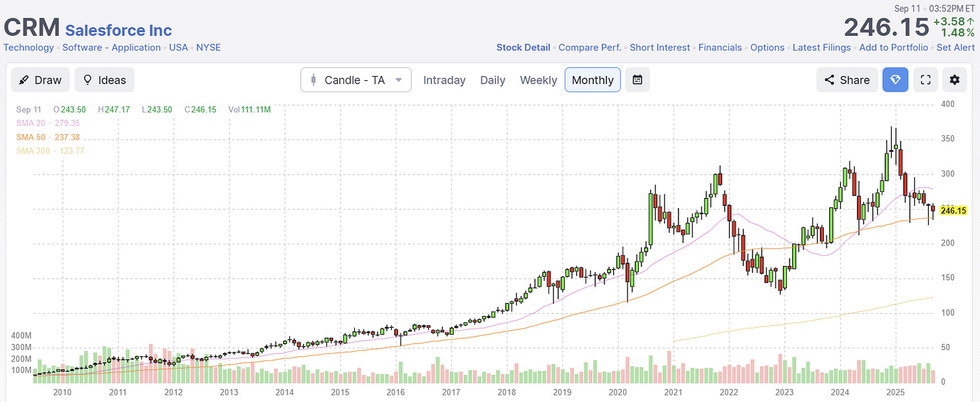The image size is (980, 402).
Task: Click the yellow 246.15 price axis marker
Action: pyautogui.click(x=954, y=211)
